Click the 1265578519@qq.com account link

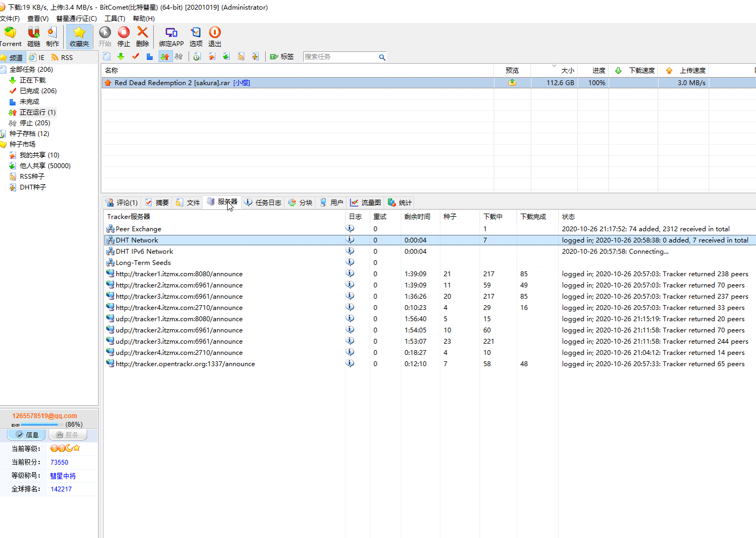tap(44, 416)
